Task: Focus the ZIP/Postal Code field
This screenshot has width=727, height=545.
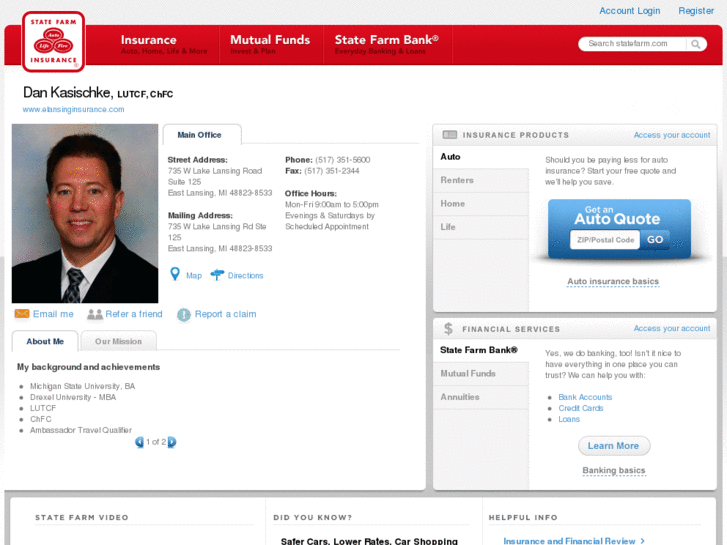Action: 605,240
